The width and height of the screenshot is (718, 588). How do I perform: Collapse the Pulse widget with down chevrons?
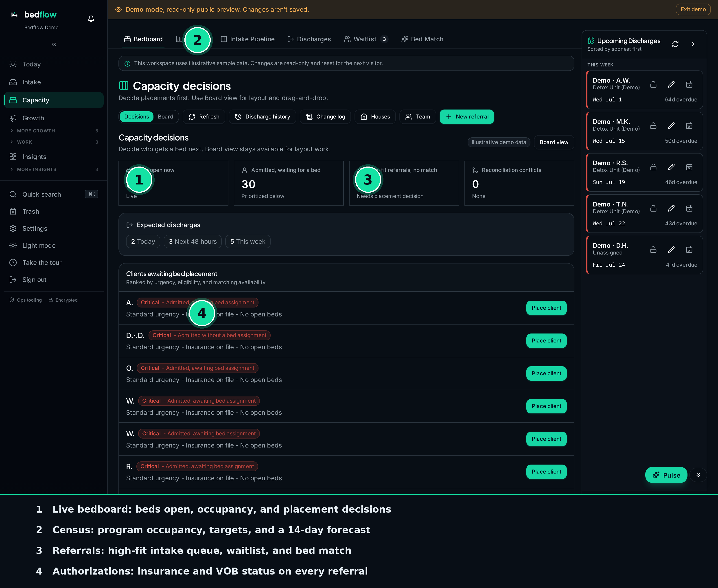click(698, 475)
